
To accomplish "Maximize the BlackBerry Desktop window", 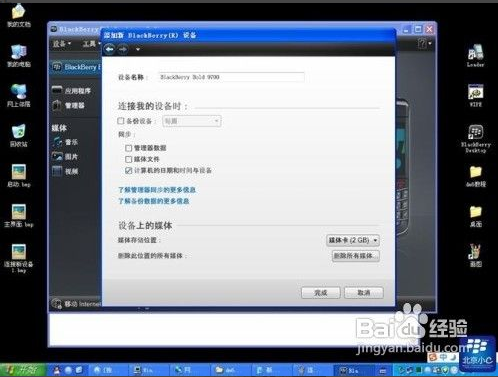I will (x=418, y=29).
